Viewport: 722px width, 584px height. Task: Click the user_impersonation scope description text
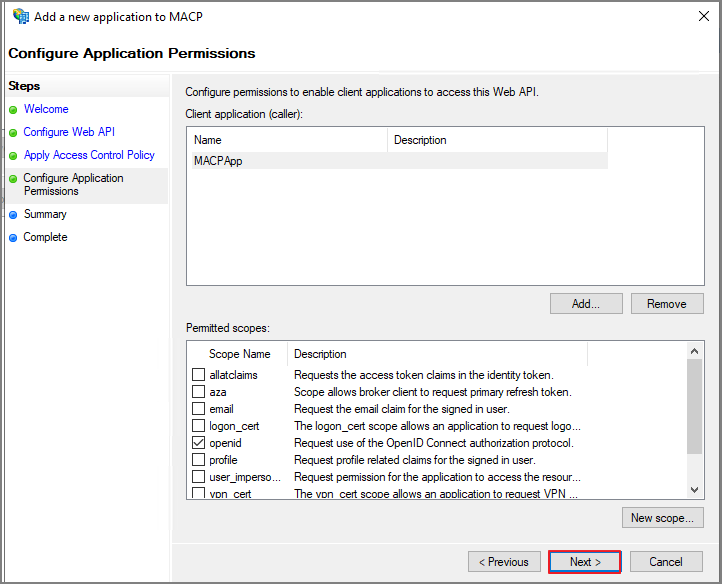click(437, 477)
